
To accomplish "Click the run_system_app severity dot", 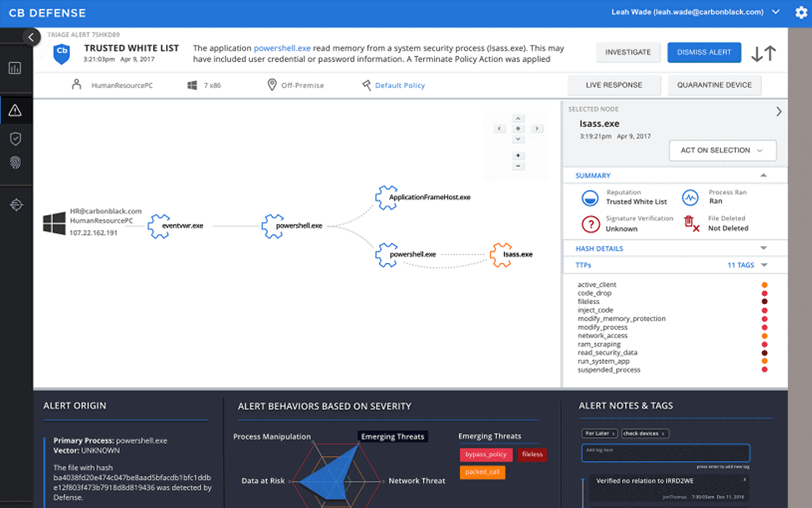I will [x=764, y=361].
